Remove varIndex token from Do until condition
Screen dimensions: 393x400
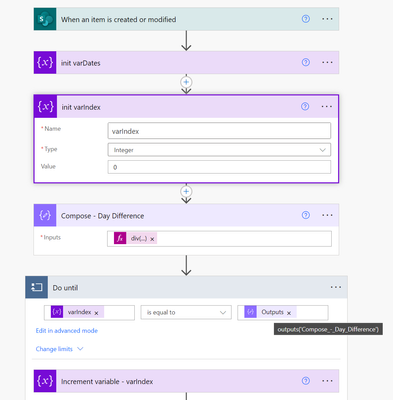tap(96, 313)
